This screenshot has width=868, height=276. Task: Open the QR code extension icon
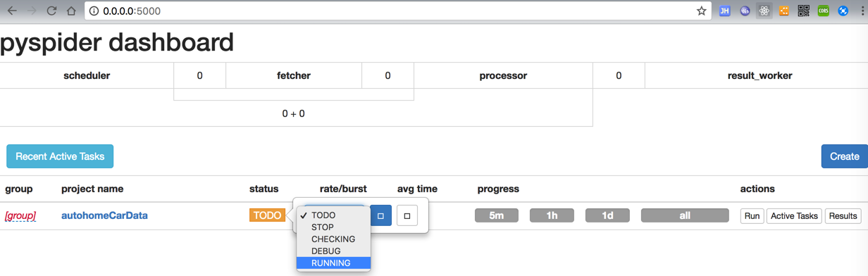pyautogui.click(x=803, y=11)
